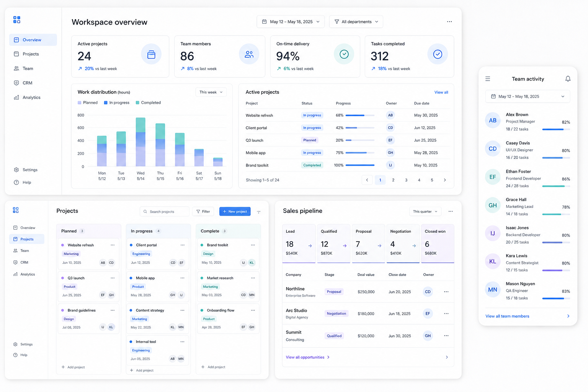Screen dimensions: 588x392
Task: Open the This week dropdown on Work distribution
Action: (x=211, y=92)
